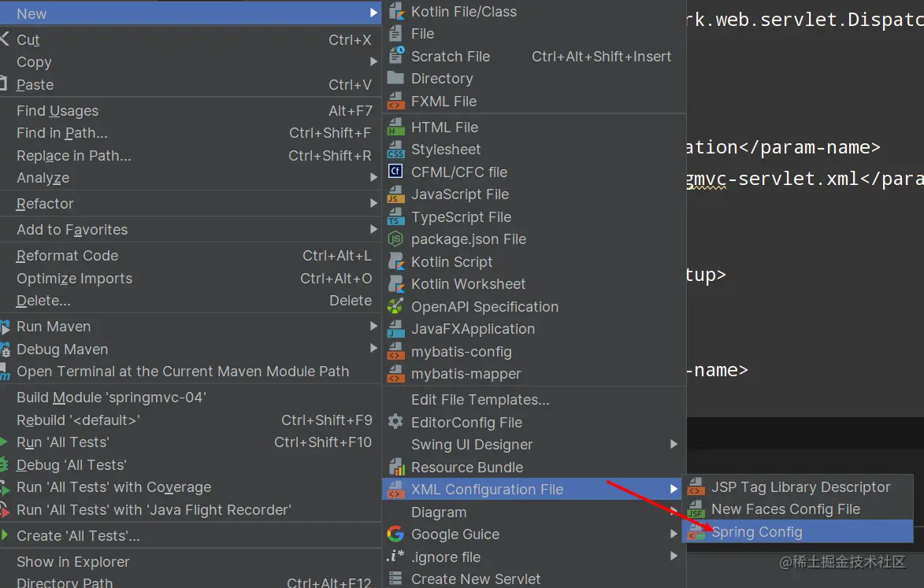Expand the Debug Maven submenu arrow
The height and width of the screenshot is (588, 924).
pyautogui.click(x=373, y=349)
